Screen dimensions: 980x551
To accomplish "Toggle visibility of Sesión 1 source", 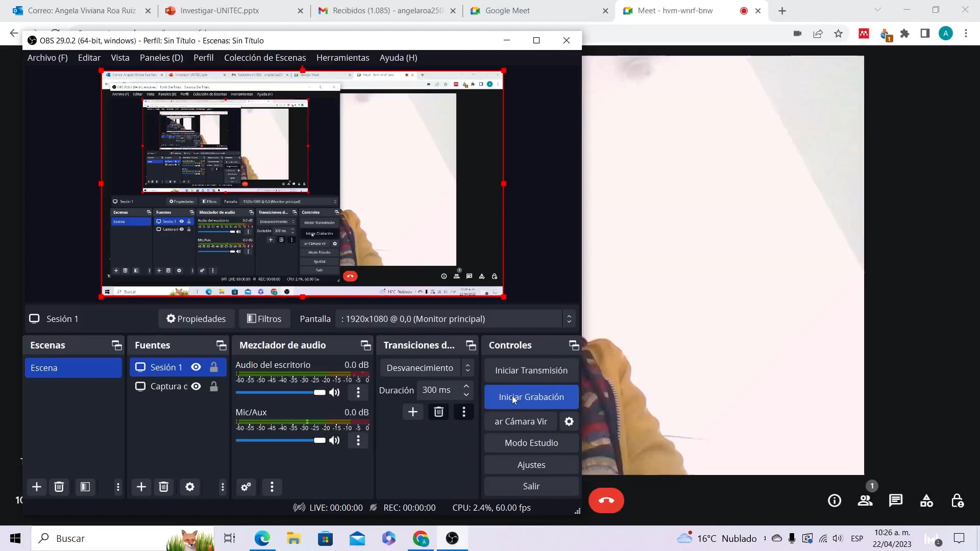I will pos(196,367).
